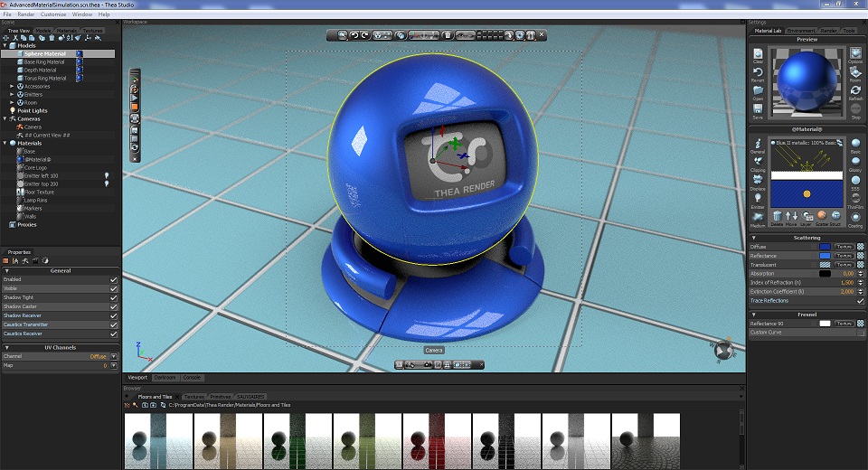868x470 pixels.
Task: Switch to the Console tab
Action: coord(192,378)
